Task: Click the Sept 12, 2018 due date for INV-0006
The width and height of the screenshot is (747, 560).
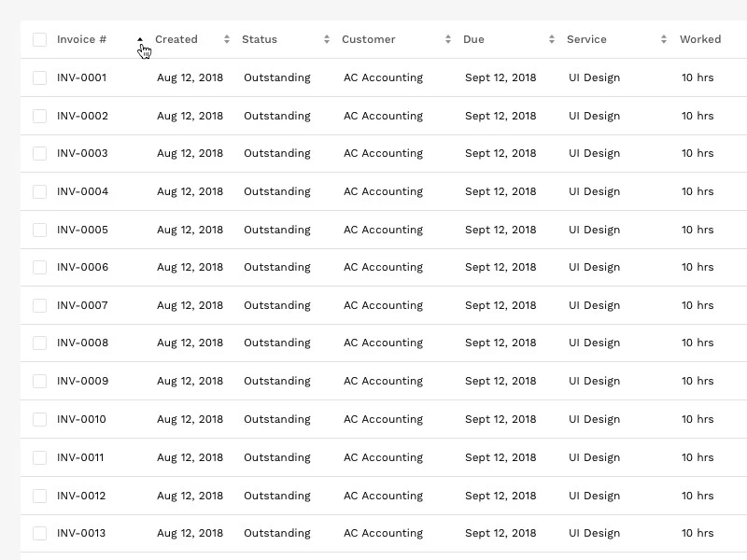Action: tap(500, 267)
